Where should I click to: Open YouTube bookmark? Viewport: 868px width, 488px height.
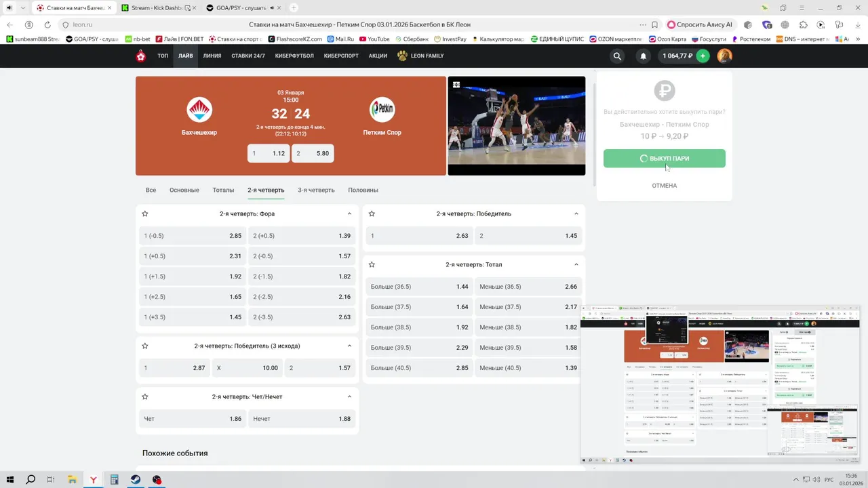coord(374,39)
